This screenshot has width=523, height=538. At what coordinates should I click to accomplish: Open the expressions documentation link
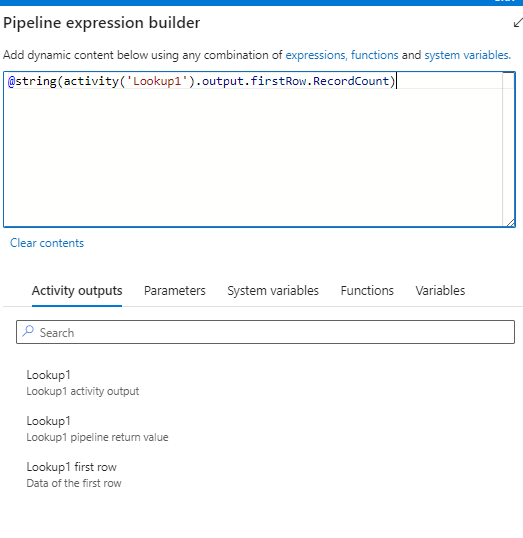coord(316,55)
